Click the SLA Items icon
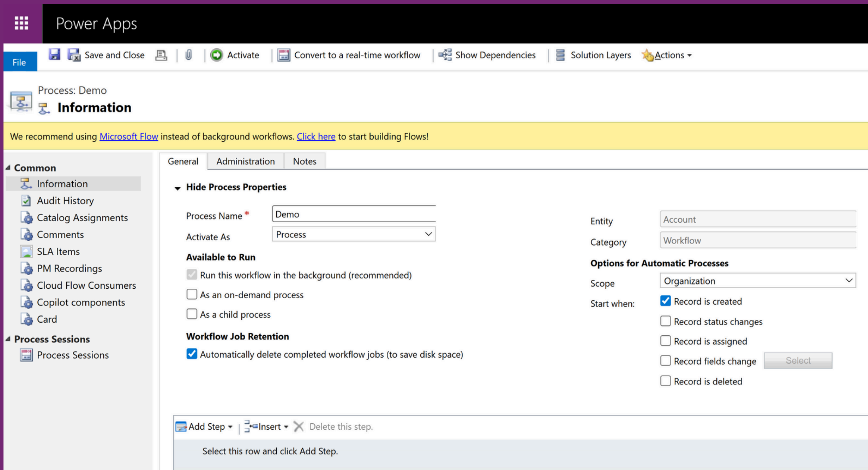The width and height of the screenshot is (868, 470). pos(26,252)
